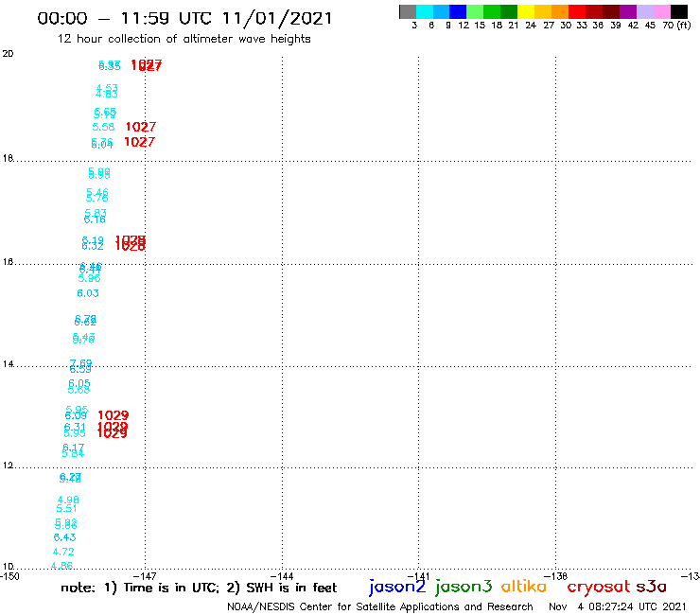700x615 pixels.
Task: Click the title '00:00 – 11:59 UTC 11/01/2021'
Action: click(184, 19)
